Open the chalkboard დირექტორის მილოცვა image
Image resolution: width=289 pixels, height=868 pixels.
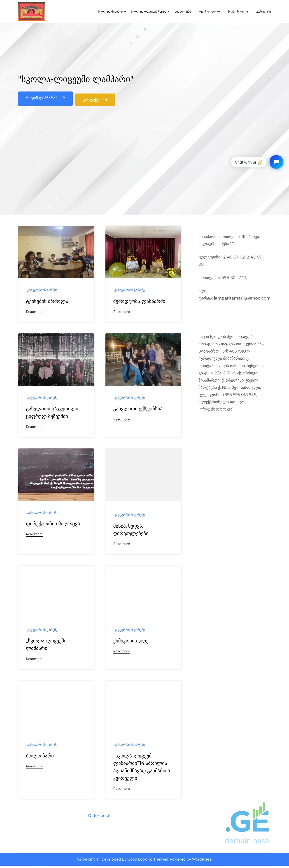coord(56,474)
